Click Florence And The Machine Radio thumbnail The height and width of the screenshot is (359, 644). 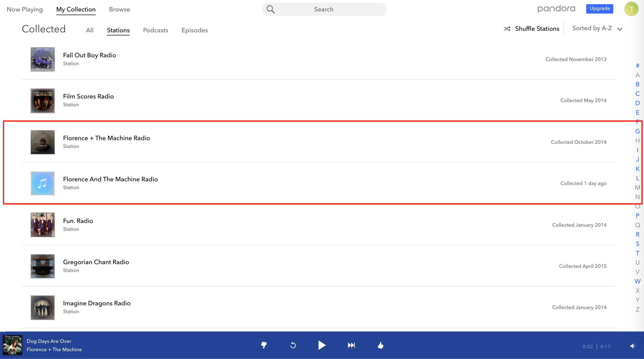(x=43, y=183)
